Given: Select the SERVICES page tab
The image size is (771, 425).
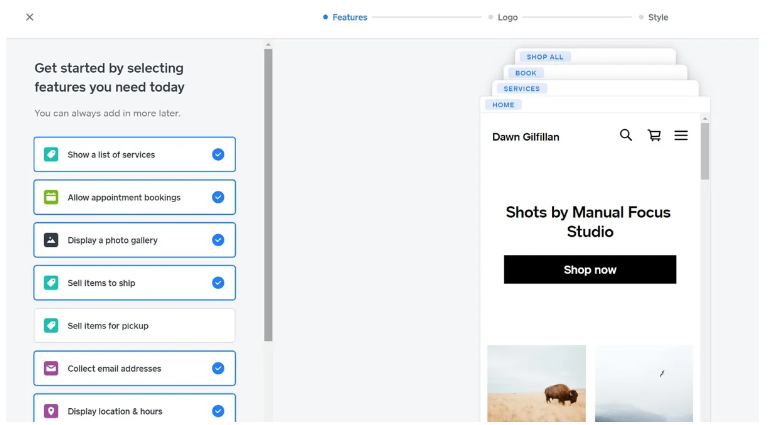Looking at the screenshot, I should pos(521,89).
